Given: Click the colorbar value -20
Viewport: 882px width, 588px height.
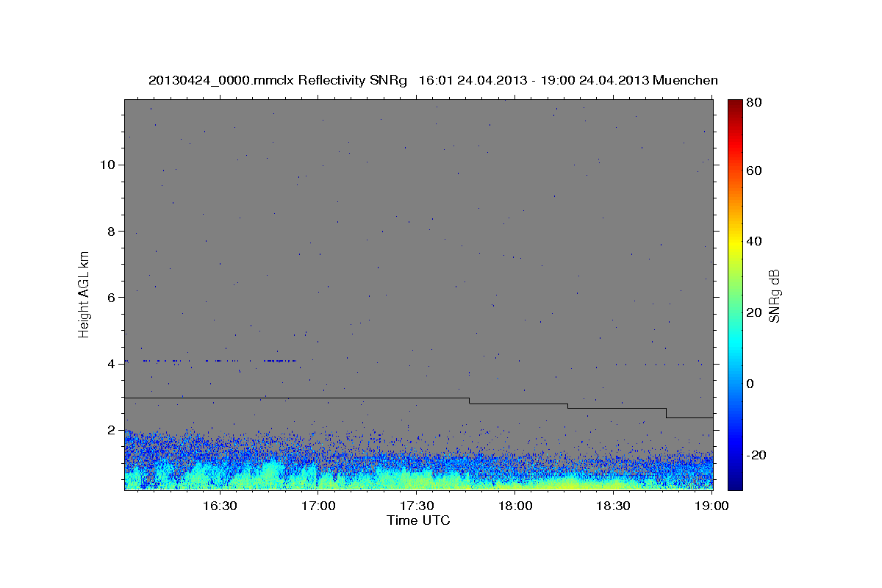Looking at the screenshot, I should pyautogui.click(x=756, y=455).
